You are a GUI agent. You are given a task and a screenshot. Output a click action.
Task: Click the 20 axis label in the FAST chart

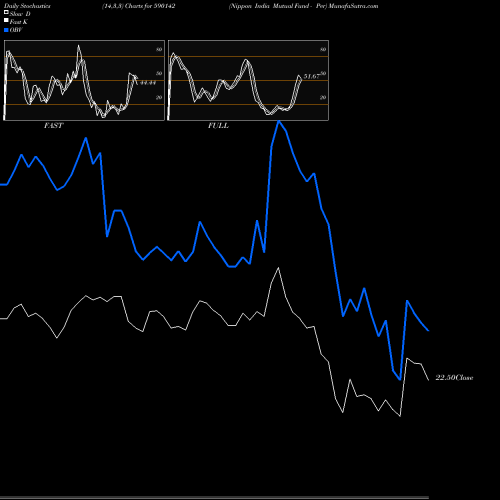click(x=159, y=97)
